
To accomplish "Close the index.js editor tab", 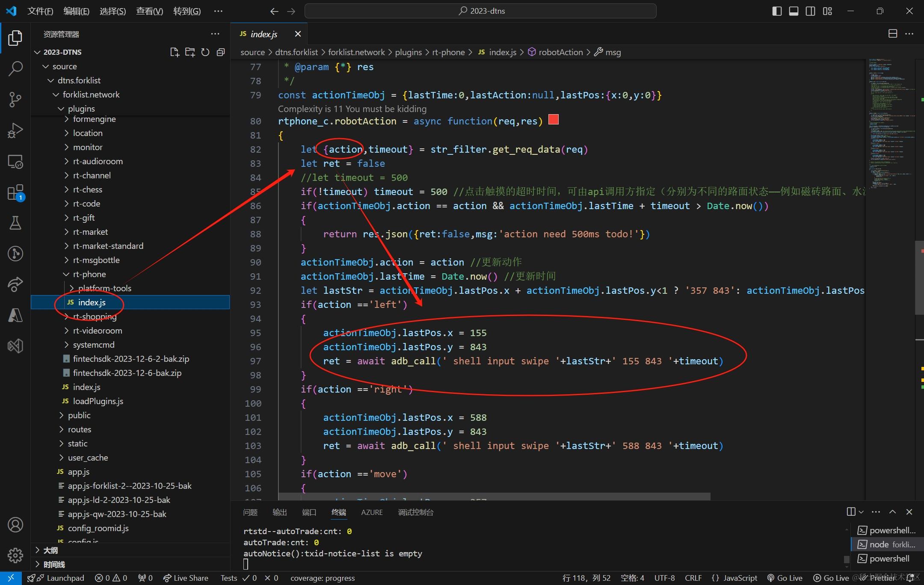I will click(x=298, y=34).
